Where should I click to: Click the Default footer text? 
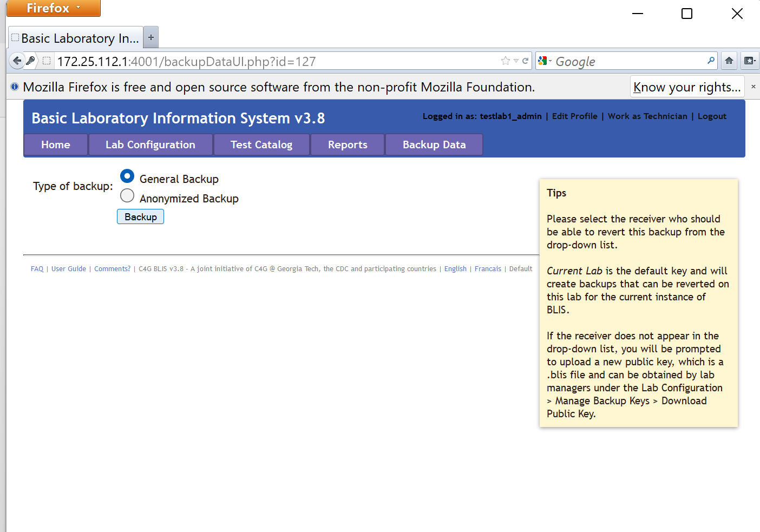pyautogui.click(x=521, y=268)
